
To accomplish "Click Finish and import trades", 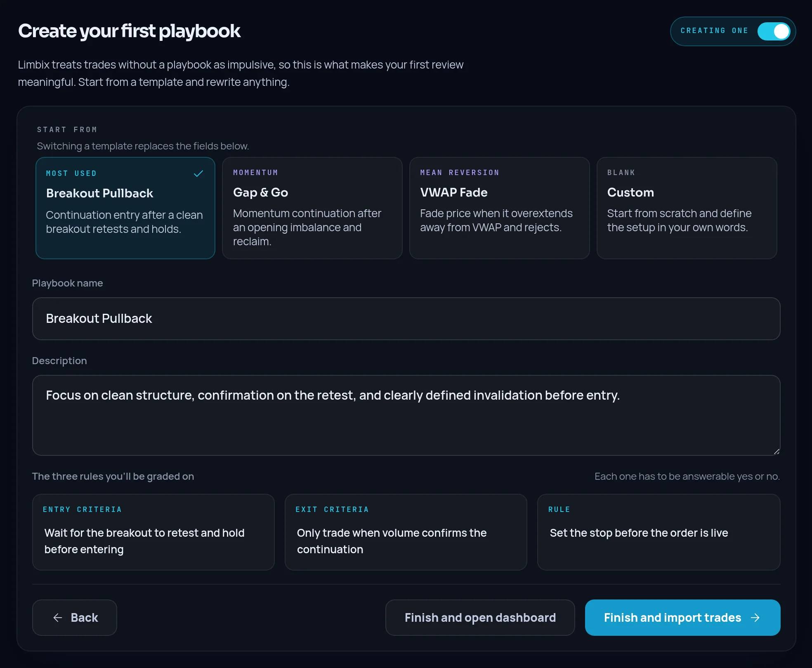I will 682,618.
